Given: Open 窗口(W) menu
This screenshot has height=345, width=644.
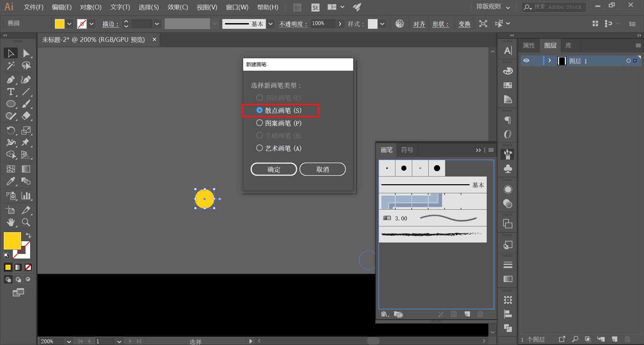Looking at the screenshot, I should (x=237, y=7).
